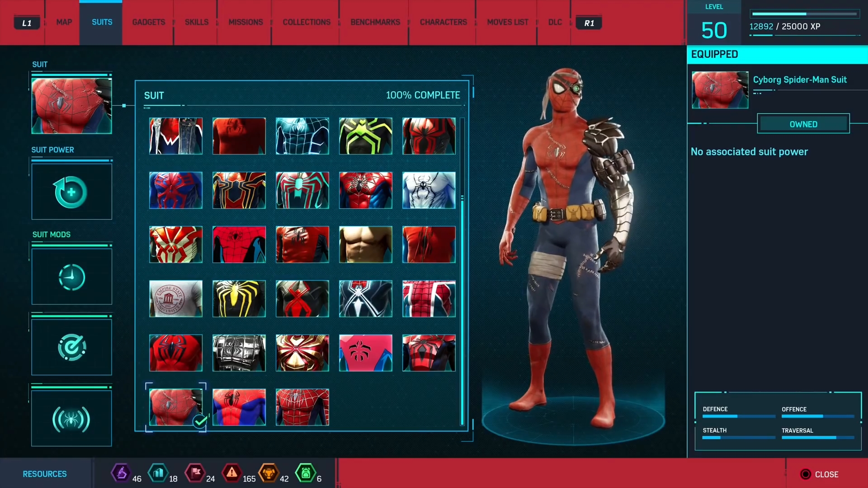
Task: Switch to the GADGETS tab
Action: pyautogui.click(x=148, y=22)
